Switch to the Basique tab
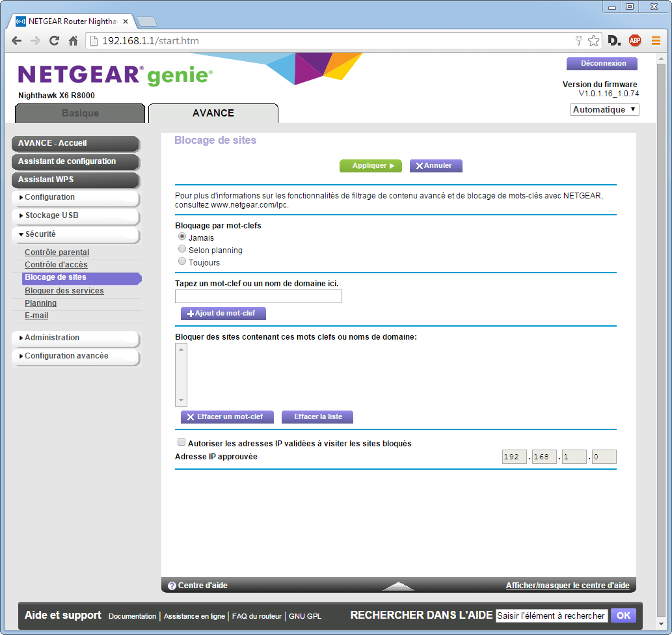This screenshot has width=672, height=635. click(x=80, y=113)
